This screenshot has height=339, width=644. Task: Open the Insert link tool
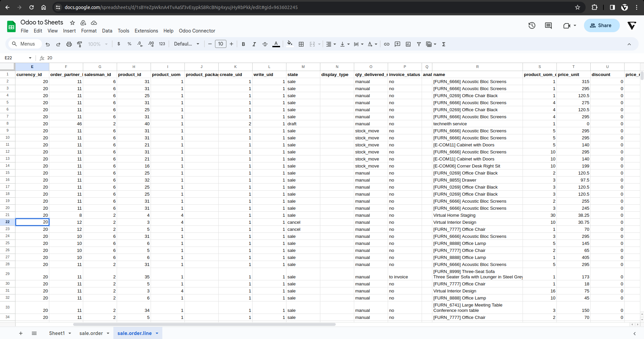point(387,44)
